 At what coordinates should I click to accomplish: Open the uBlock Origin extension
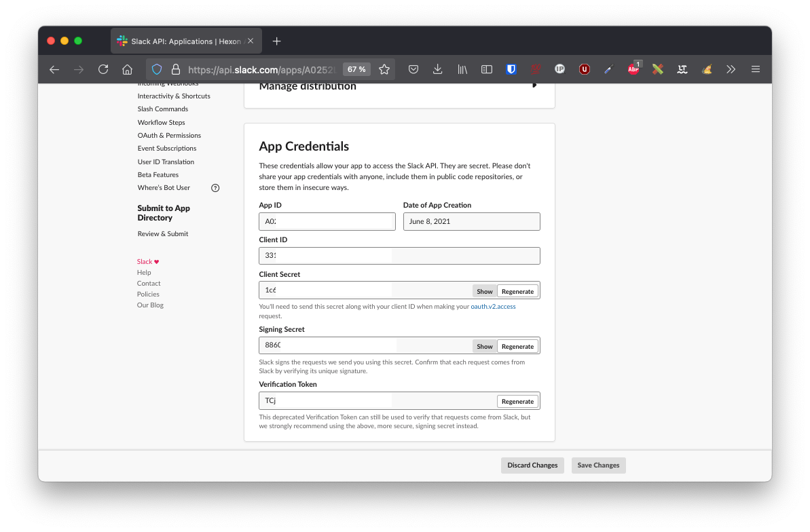(x=585, y=69)
